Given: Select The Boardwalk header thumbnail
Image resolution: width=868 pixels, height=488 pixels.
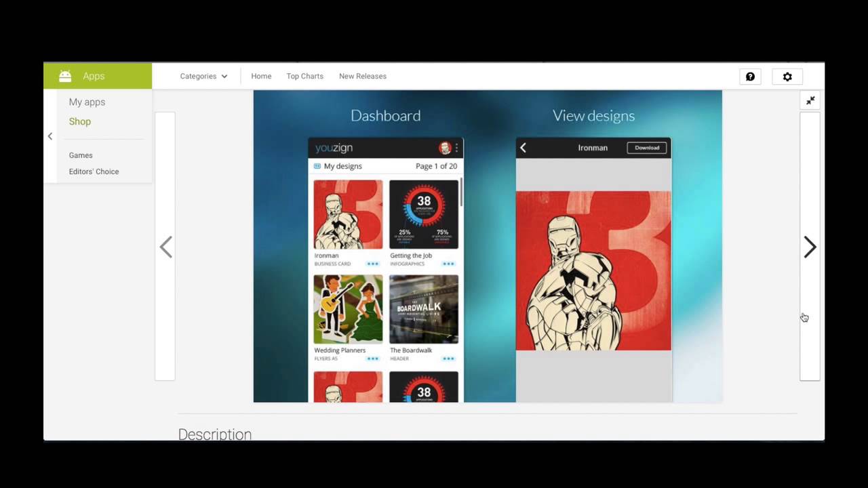Looking at the screenshot, I should tap(424, 309).
